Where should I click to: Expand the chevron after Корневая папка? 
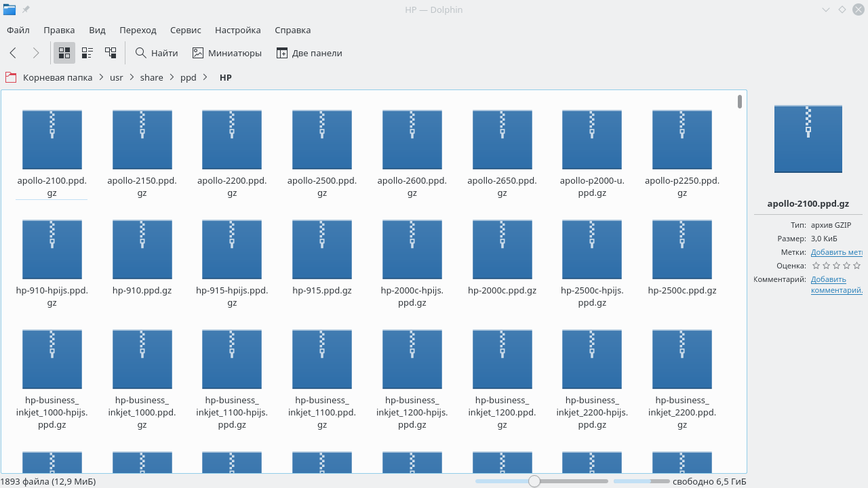point(101,77)
